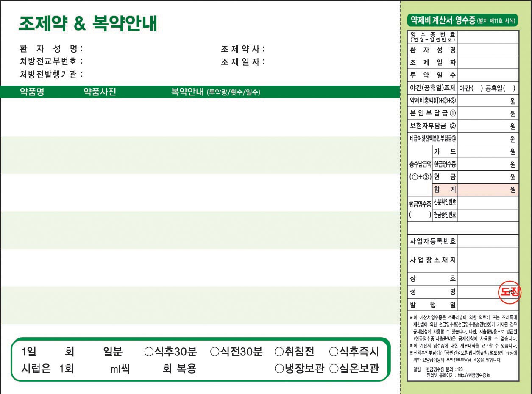Click the blank cell beside 현금승인번호
Image resolution: width=532 pixels, height=394 pixels.
(x=488, y=215)
